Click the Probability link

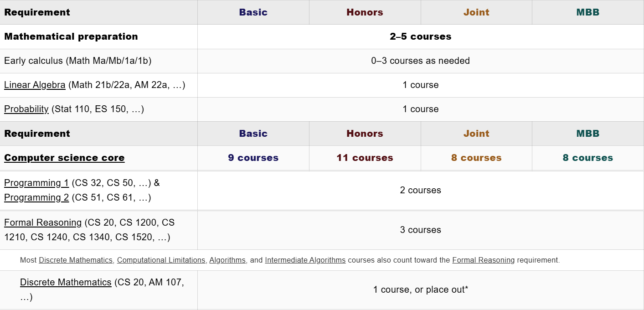click(x=26, y=109)
